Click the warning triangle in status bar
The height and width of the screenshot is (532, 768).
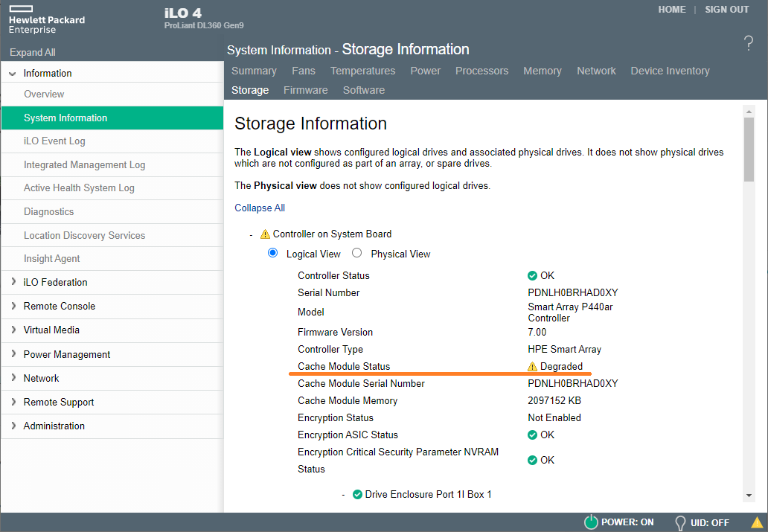pyautogui.click(x=757, y=522)
